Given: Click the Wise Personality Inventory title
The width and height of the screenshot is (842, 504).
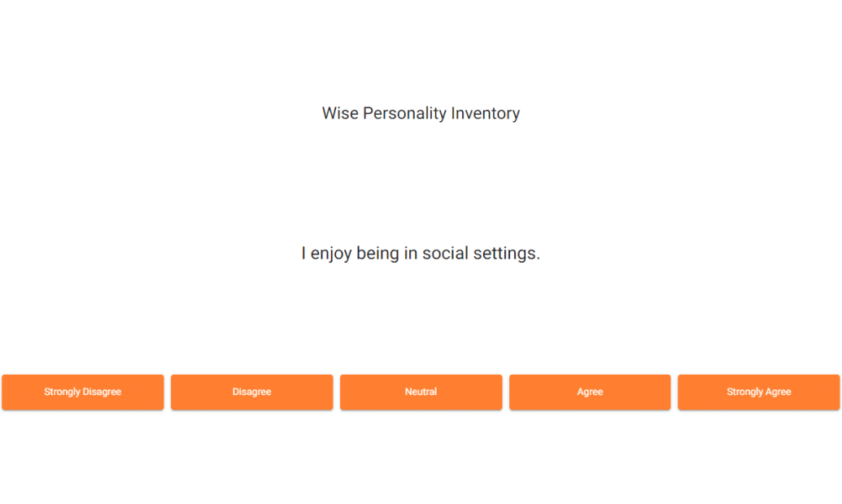Looking at the screenshot, I should 421,114.
